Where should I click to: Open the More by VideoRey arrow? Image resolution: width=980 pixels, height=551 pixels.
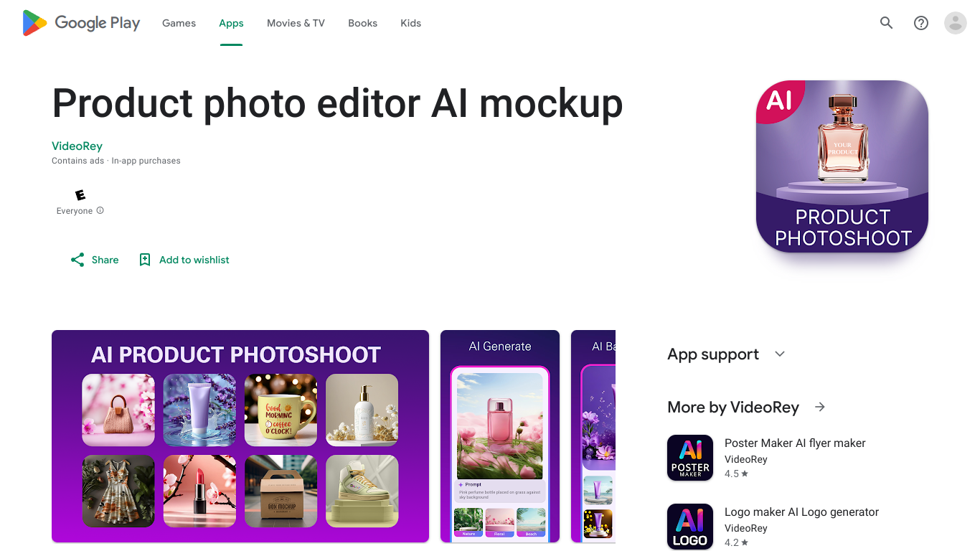[x=820, y=408]
